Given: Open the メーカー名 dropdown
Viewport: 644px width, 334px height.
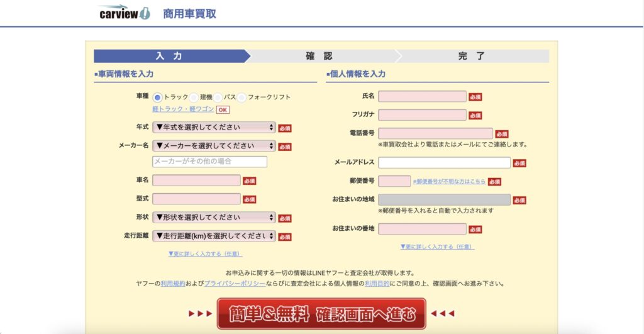Looking at the screenshot, I should point(214,146).
